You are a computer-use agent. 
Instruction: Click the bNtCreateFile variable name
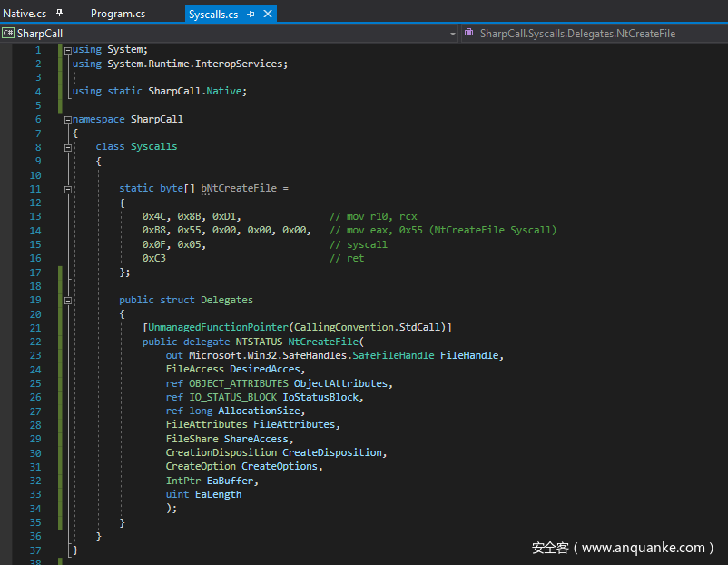pos(239,189)
